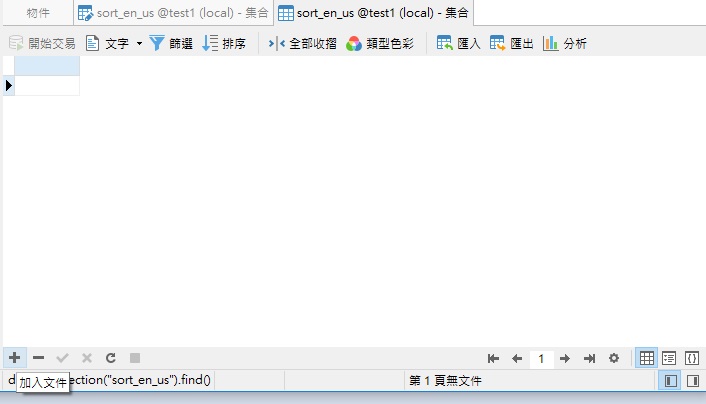Click the 開始交易 begin transaction button
Screen dimensions: 706x404
42,43
